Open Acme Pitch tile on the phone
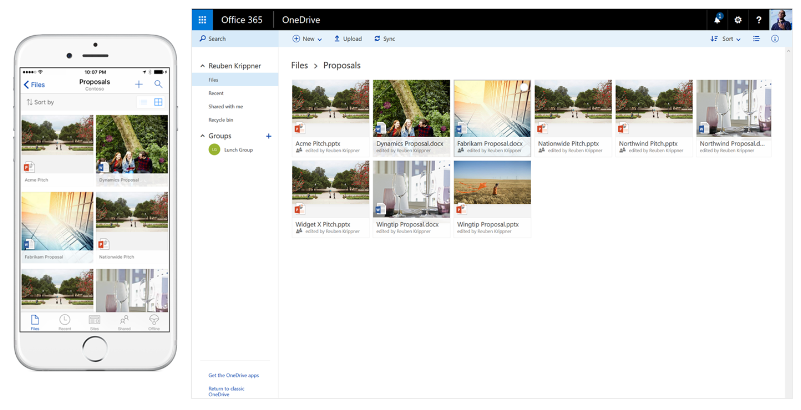801x410 pixels. tap(57, 150)
